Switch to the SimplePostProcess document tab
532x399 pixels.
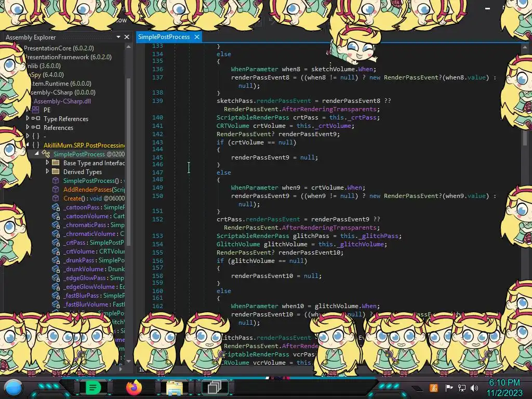pos(164,37)
